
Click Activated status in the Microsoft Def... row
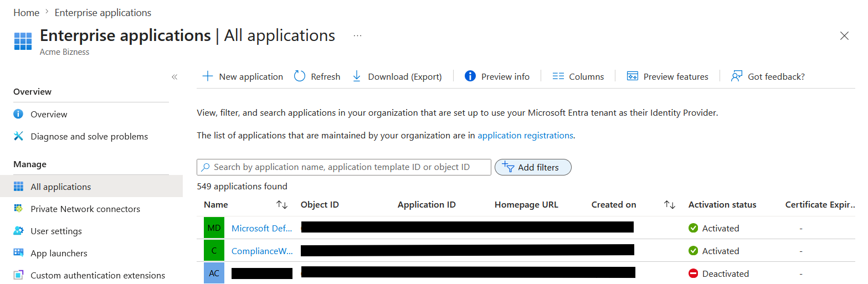[x=721, y=228]
